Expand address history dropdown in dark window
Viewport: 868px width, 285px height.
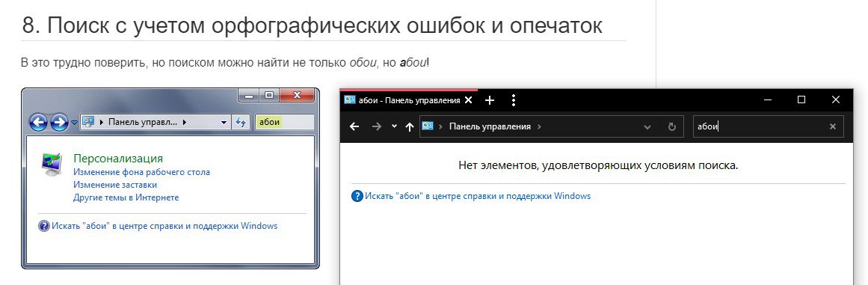647,126
